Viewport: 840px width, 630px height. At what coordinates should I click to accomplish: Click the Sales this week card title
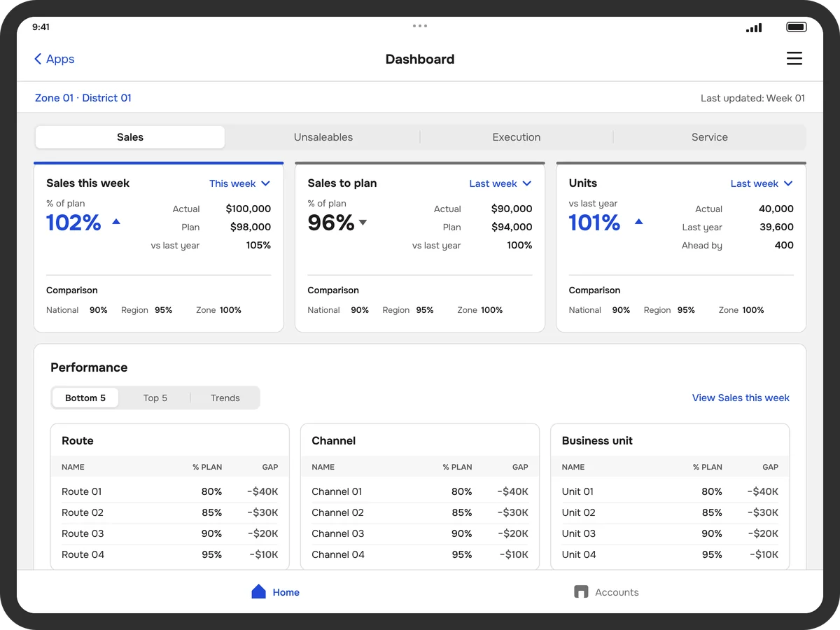[x=88, y=183]
